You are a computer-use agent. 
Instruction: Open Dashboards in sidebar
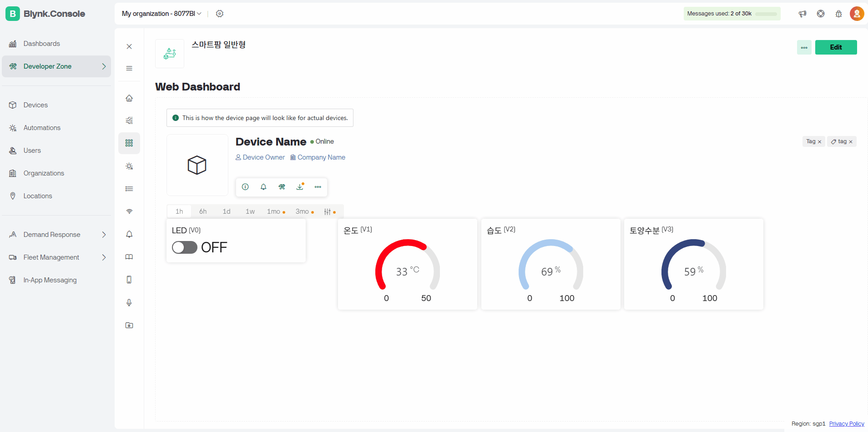56,44
